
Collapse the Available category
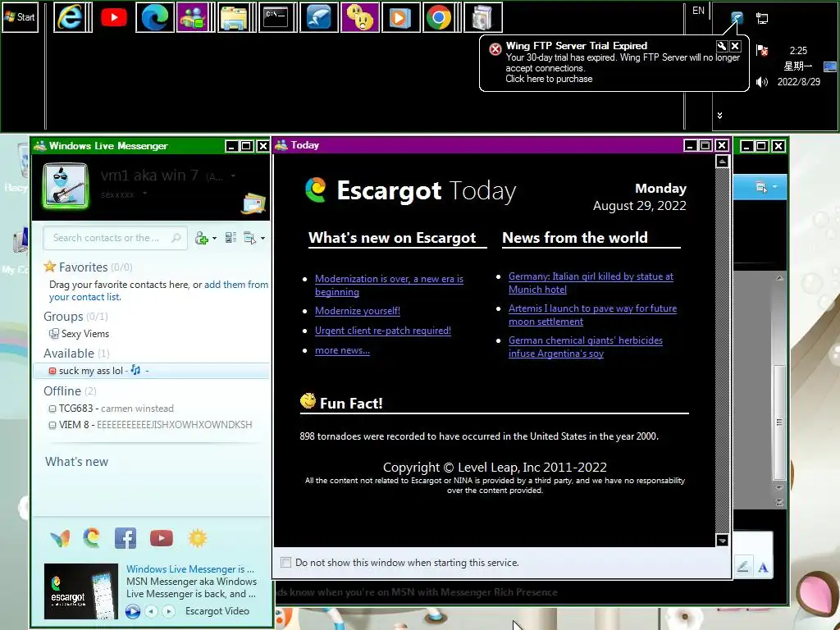point(76,354)
